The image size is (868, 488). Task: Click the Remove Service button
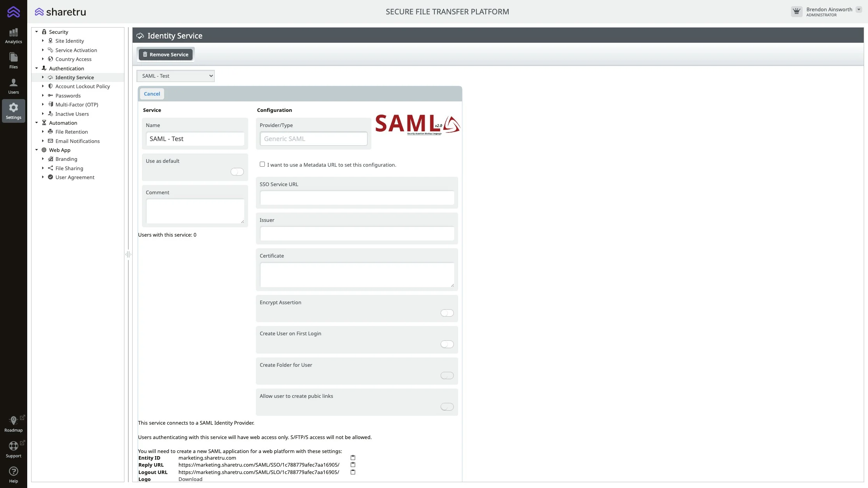click(166, 54)
